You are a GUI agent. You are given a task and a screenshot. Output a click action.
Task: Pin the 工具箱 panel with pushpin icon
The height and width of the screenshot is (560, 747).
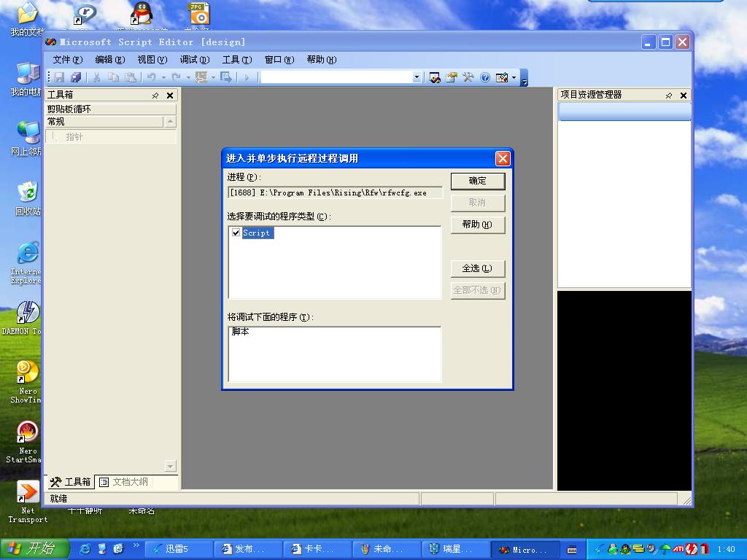point(155,96)
